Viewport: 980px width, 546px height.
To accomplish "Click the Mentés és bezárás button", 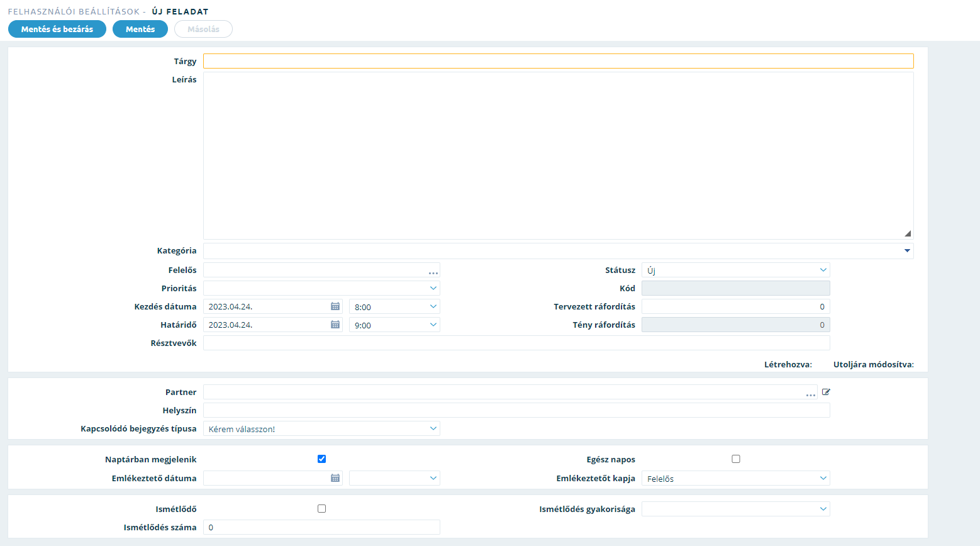I will [x=57, y=29].
